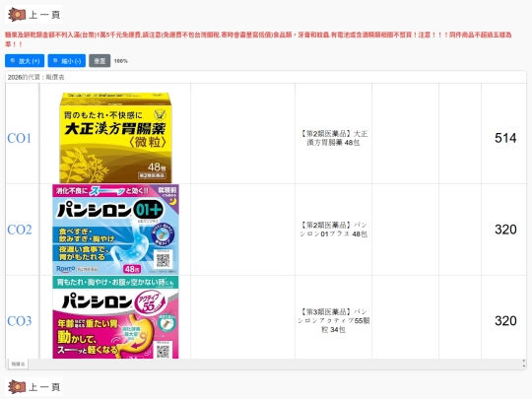Image resolution: width=532 pixels, height=399 pixels.
Task: Select the CO2 product code cell
Action: point(23,230)
